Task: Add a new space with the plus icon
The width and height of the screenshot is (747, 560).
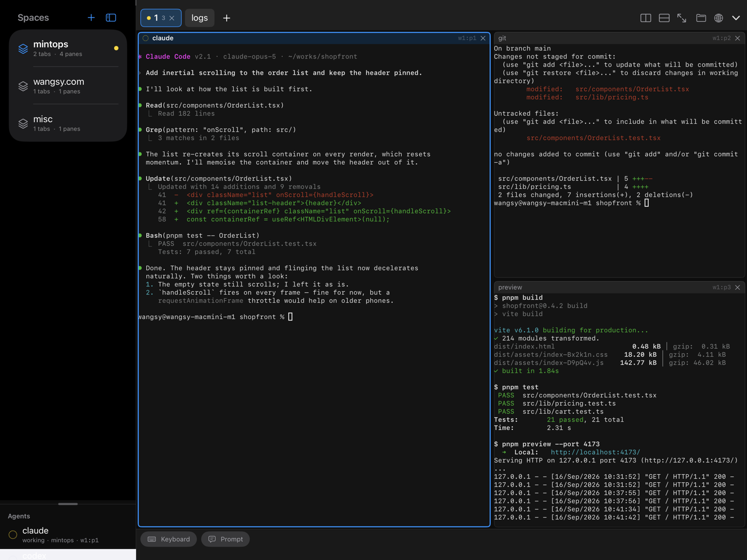Action: (x=91, y=18)
